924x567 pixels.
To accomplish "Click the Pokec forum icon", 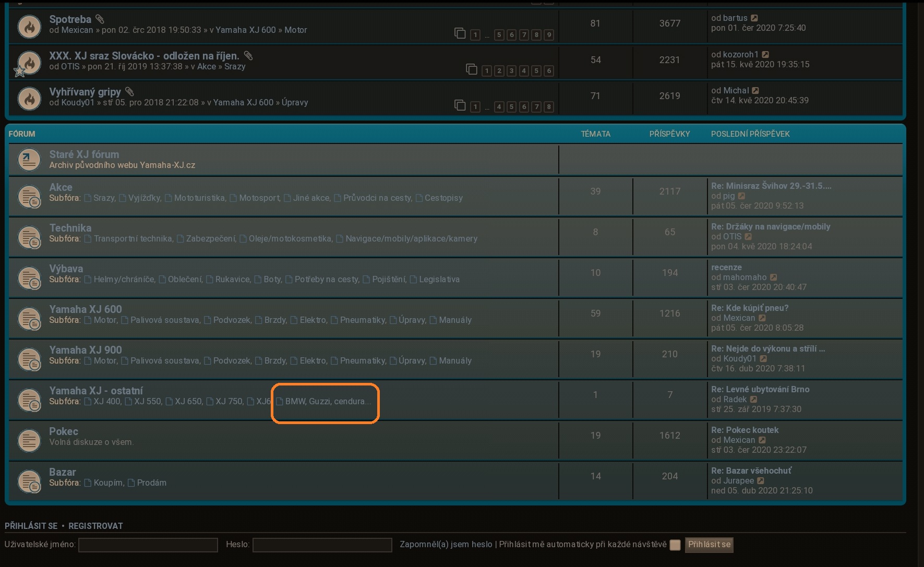I will point(29,441).
